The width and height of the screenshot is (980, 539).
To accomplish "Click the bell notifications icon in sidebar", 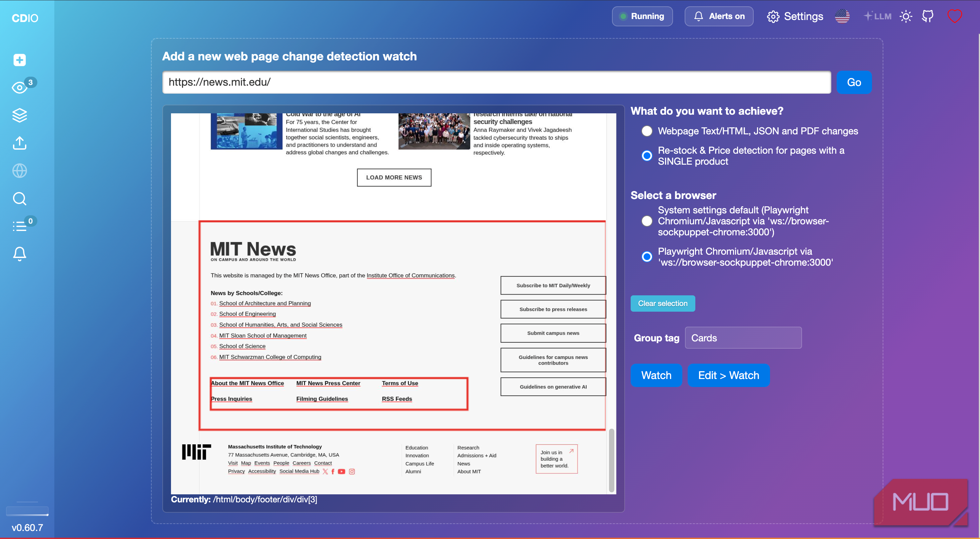I will coord(19,254).
